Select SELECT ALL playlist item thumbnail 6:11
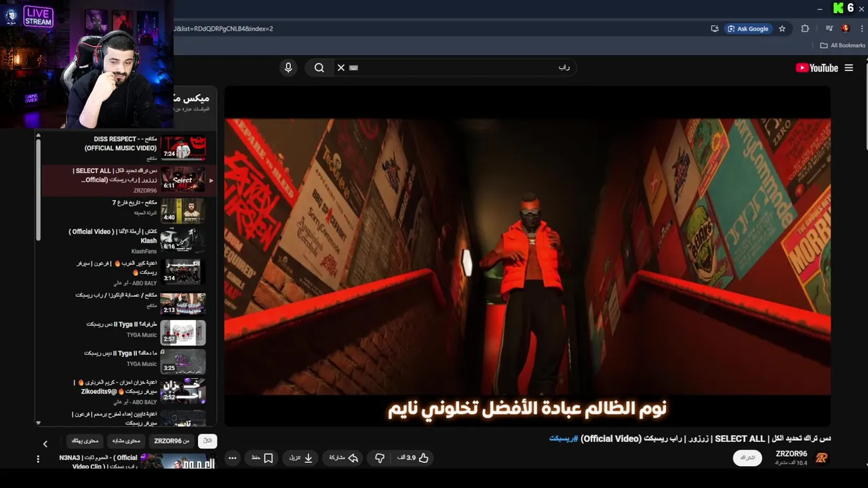Screen dimensions: 868x488 click(183, 180)
